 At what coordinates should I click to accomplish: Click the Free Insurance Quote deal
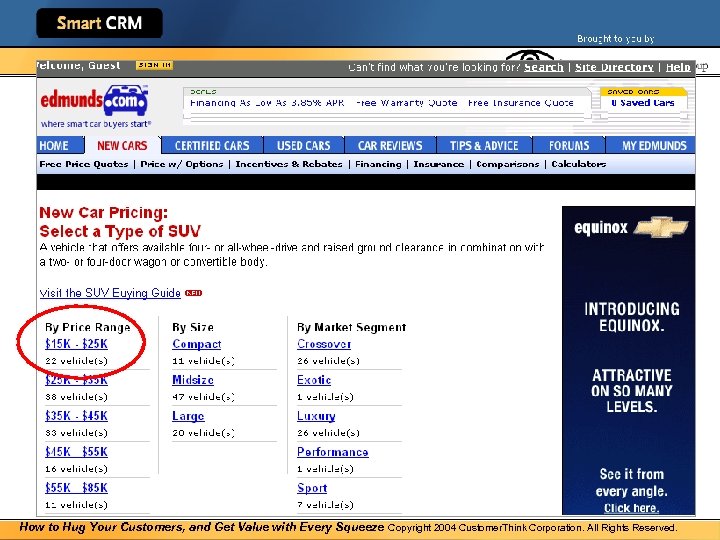click(x=521, y=103)
